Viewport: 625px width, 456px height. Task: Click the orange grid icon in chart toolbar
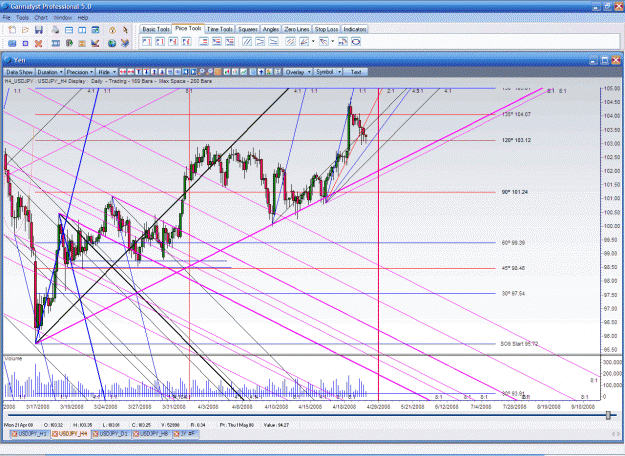coord(218,72)
